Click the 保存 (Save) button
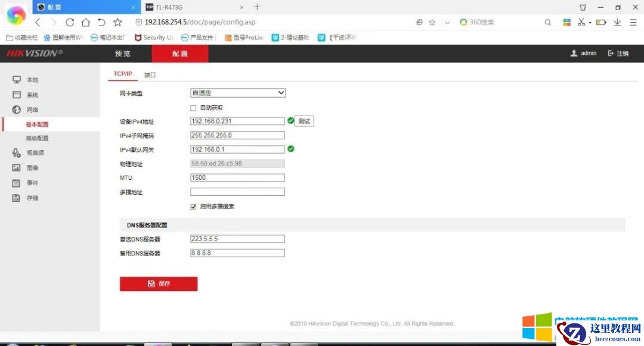The width and height of the screenshot is (644, 346). tap(158, 283)
